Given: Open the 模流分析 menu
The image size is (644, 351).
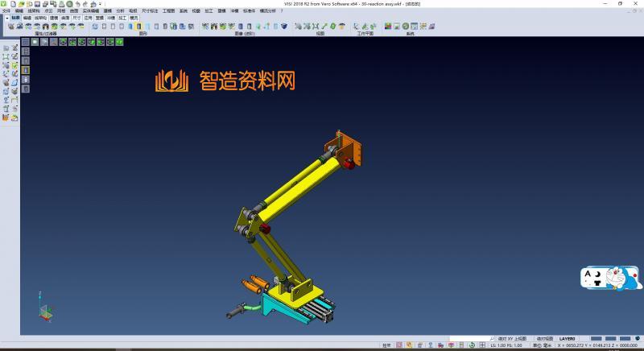Looking at the screenshot, I should 268,11.
